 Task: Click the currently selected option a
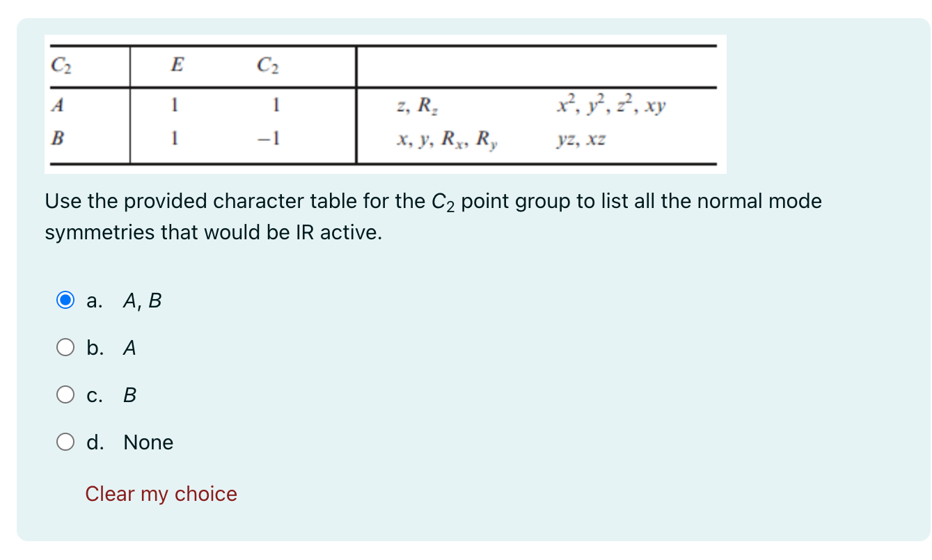point(65,300)
